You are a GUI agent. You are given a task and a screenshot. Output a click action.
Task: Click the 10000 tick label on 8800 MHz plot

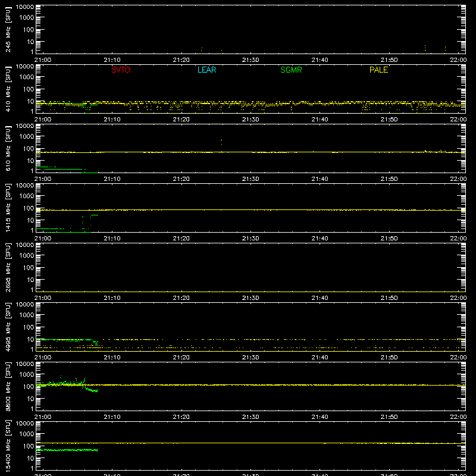coord(25,364)
